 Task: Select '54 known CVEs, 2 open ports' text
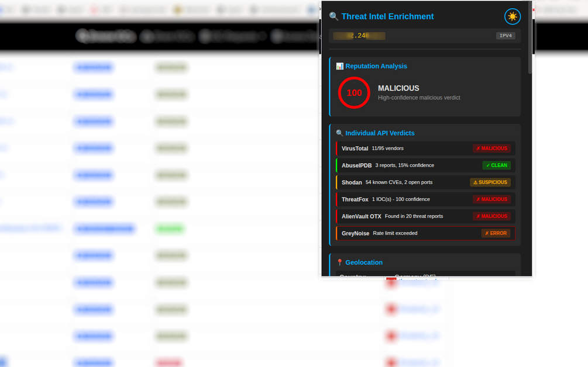399,182
